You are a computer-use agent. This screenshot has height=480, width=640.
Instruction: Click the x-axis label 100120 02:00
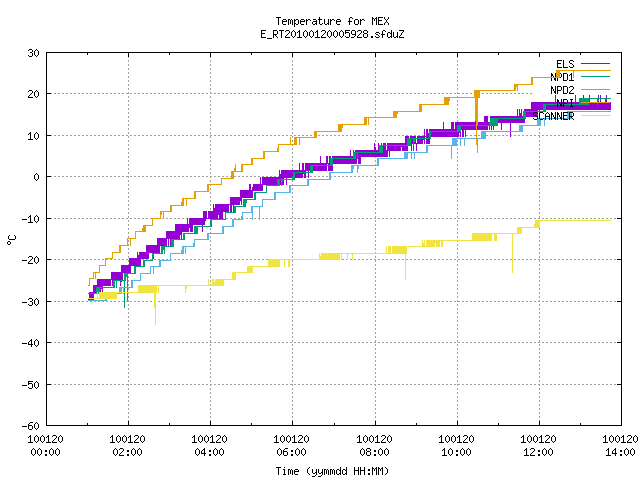coord(127,446)
